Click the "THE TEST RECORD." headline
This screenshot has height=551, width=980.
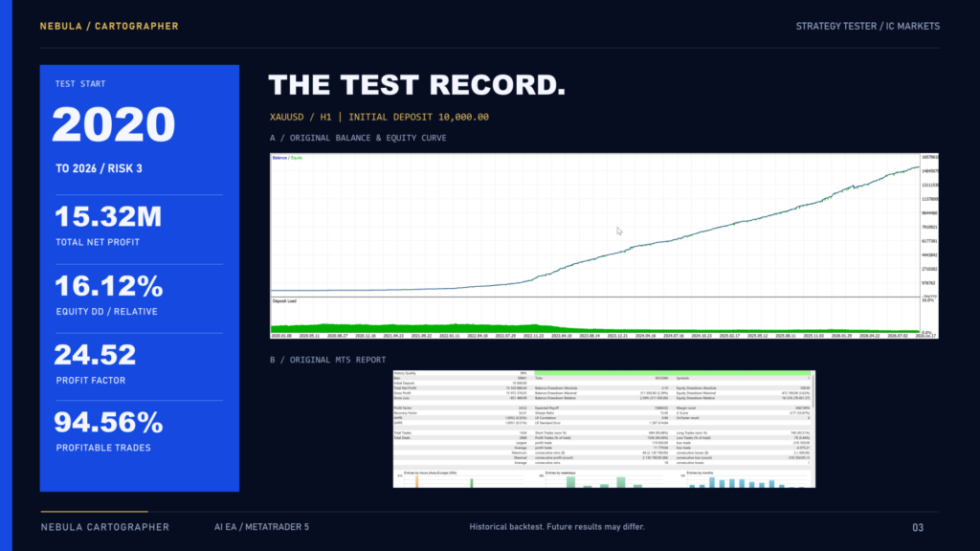coord(417,85)
